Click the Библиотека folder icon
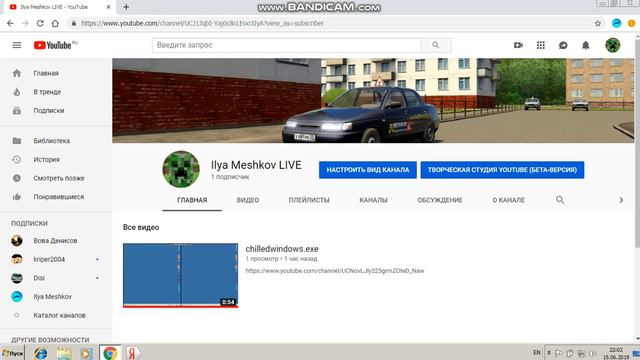640x360 pixels. click(17, 141)
